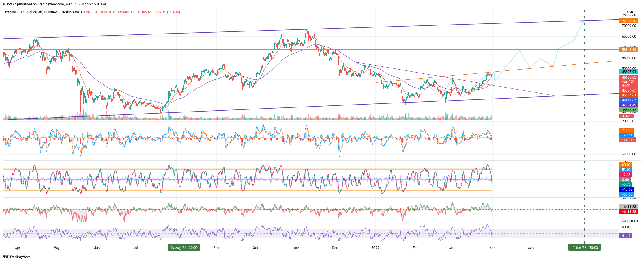Click the H47020.31 high value in header
Image resolution: width=644 pixels, height=262 pixels.
tap(107, 12)
